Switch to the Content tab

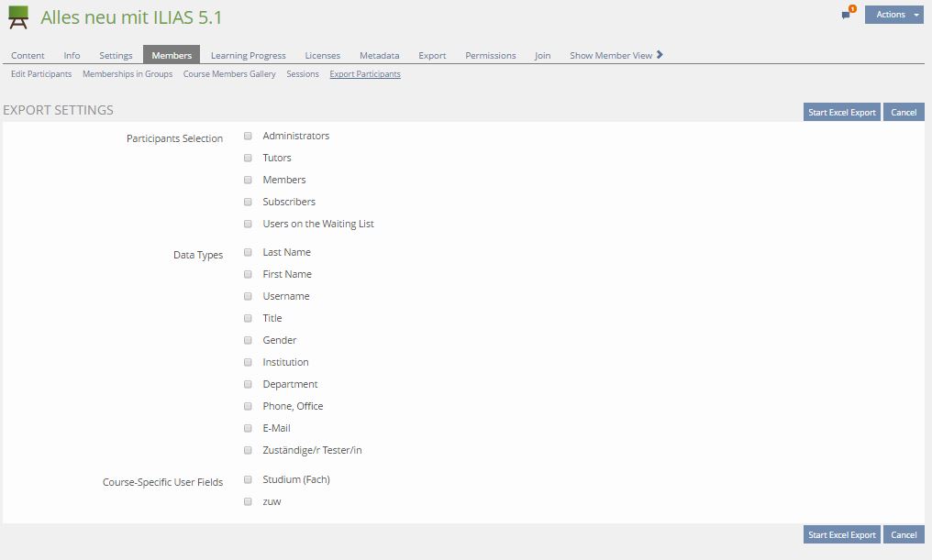[28, 56]
